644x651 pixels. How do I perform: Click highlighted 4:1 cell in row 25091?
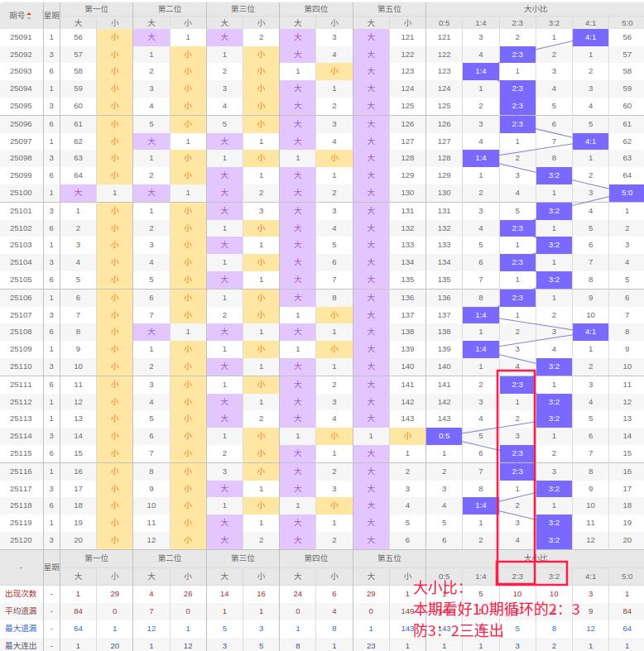(590, 37)
